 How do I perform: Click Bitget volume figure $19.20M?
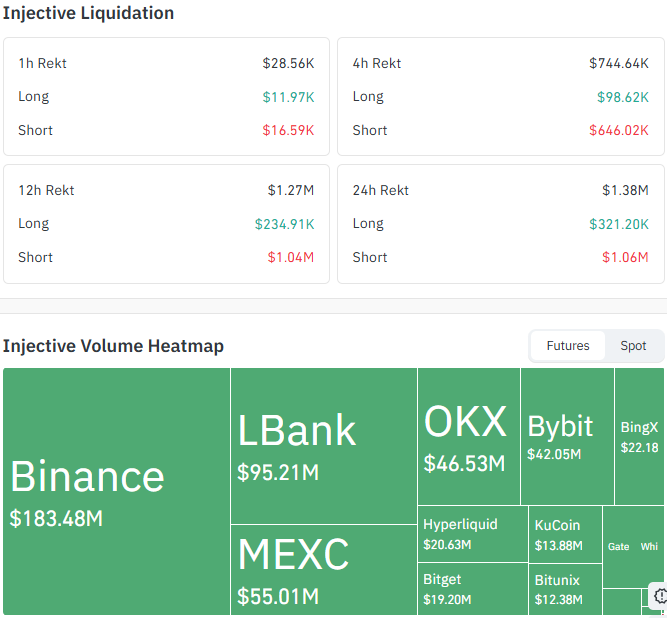(x=447, y=599)
